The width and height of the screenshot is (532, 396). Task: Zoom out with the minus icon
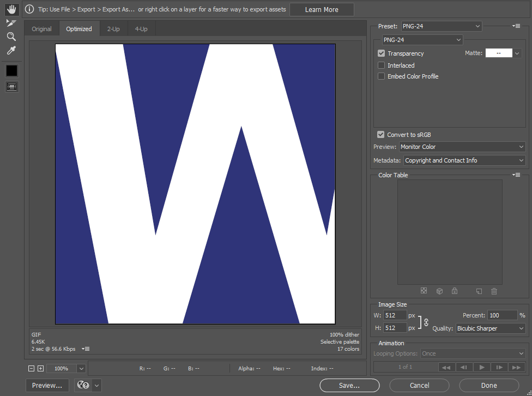coord(31,369)
